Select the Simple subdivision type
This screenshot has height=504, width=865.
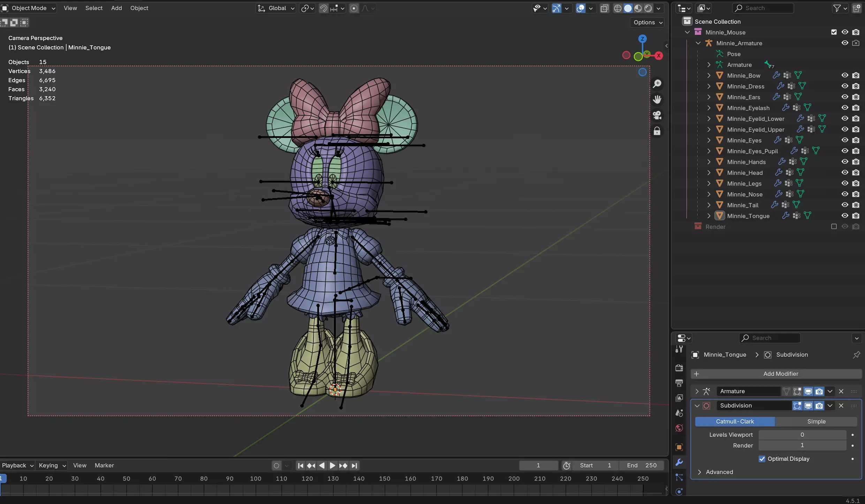816,421
